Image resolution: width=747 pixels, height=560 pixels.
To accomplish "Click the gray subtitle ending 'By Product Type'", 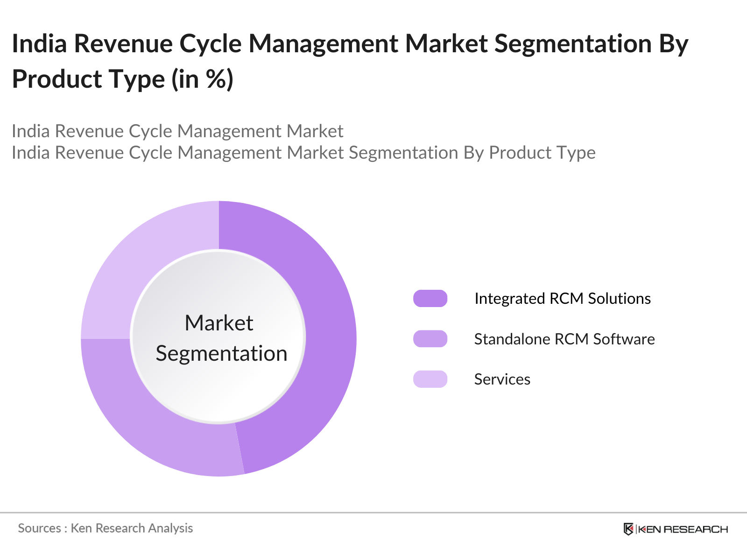I will pyautogui.click(x=303, y=153).
